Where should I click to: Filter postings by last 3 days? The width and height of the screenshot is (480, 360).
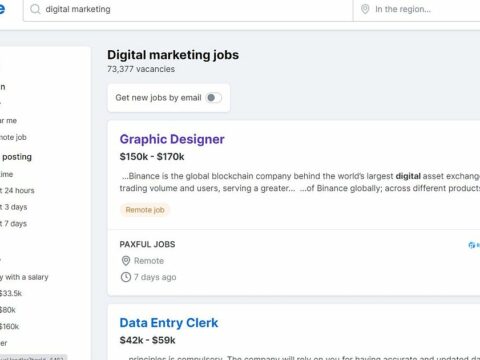pyautogui.click(x=14, y=207)
